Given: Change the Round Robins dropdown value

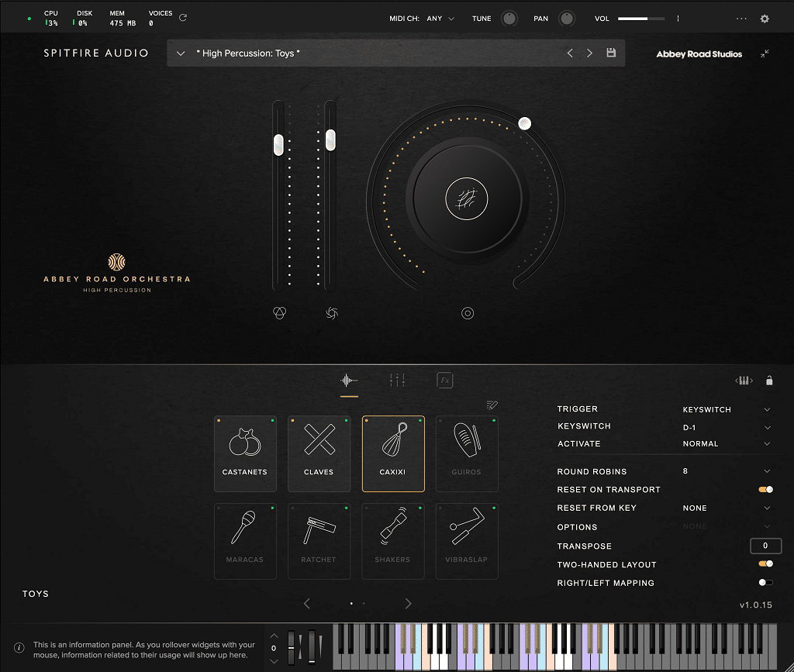Looking at the screenshot, I should tap(726, 471).
